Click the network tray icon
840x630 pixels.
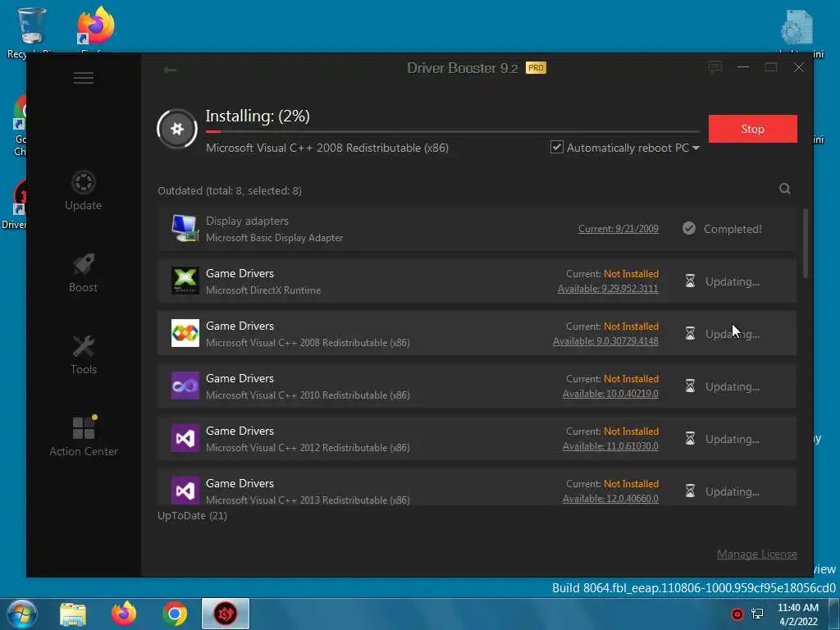click(x=757, y=614)
